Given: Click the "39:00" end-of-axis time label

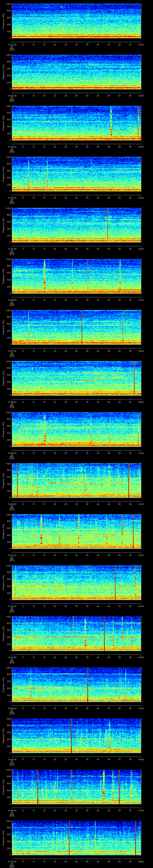Looking at the screenshot, I should pyautogui.click(x=141, y=402).
